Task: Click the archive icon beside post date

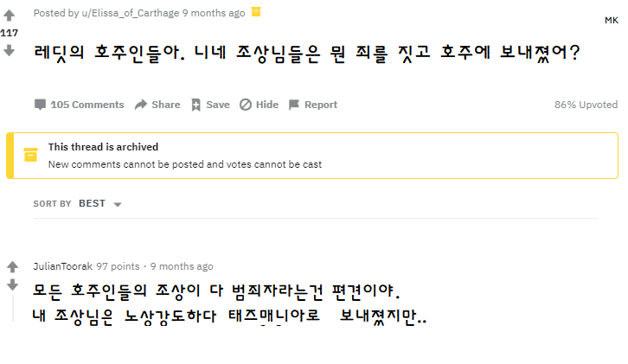Action: coord(256,12)
